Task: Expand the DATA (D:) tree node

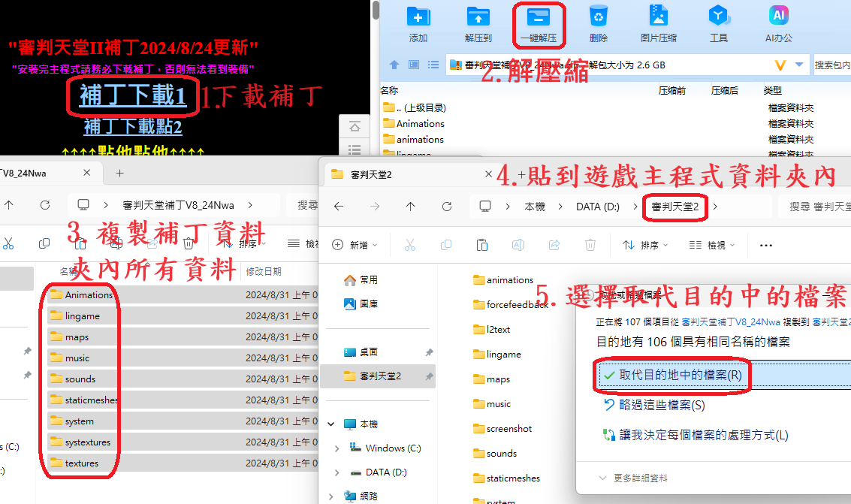Action: point(337,472)
